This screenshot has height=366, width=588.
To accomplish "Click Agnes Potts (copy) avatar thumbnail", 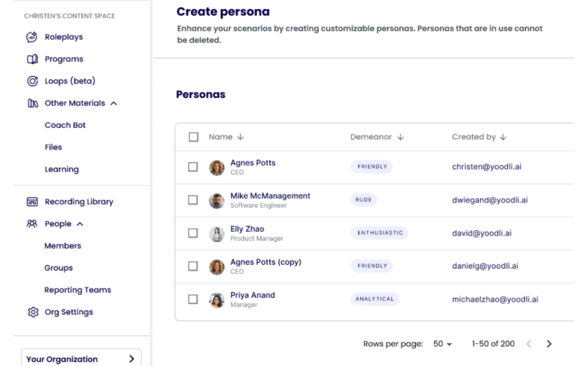I will pyautogui.click(x=216, y=267).
